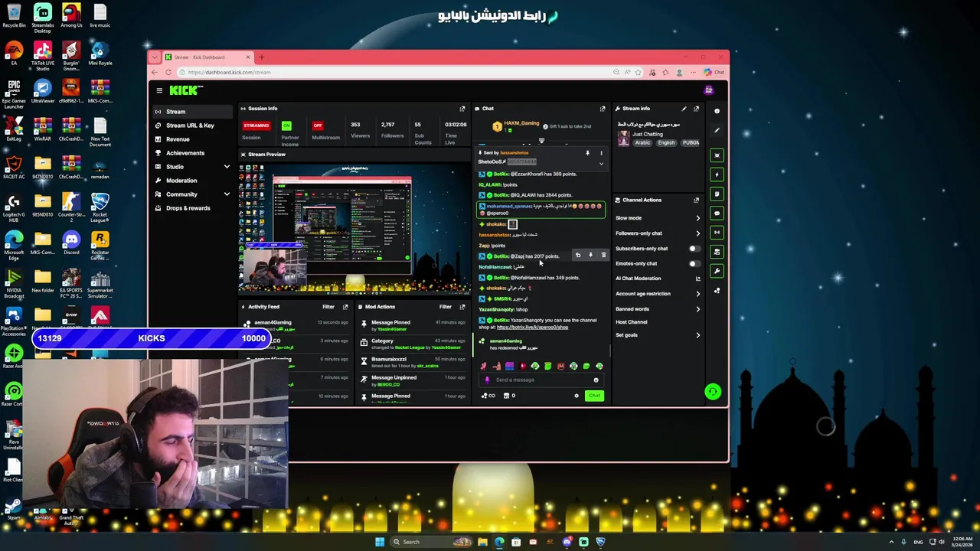Expand Account age restriction options
Screen dimensions: 980x551
point(697,294)
